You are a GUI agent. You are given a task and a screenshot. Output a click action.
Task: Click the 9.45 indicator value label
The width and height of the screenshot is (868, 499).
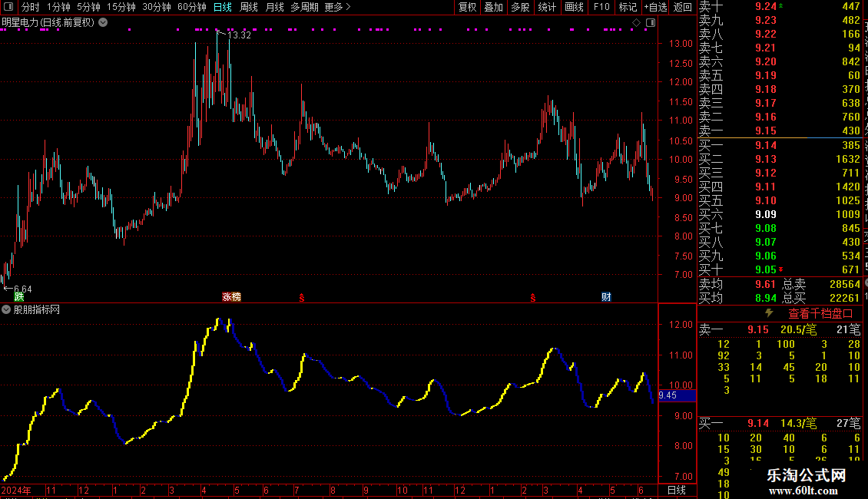(x=677, y=395)
